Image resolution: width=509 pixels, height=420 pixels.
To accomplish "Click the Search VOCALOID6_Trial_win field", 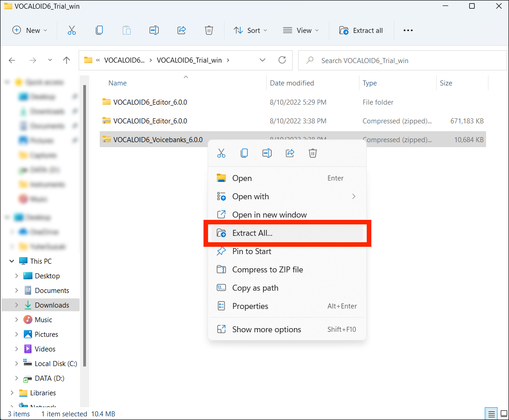I will pyautogui.click(x=402, y=60).
